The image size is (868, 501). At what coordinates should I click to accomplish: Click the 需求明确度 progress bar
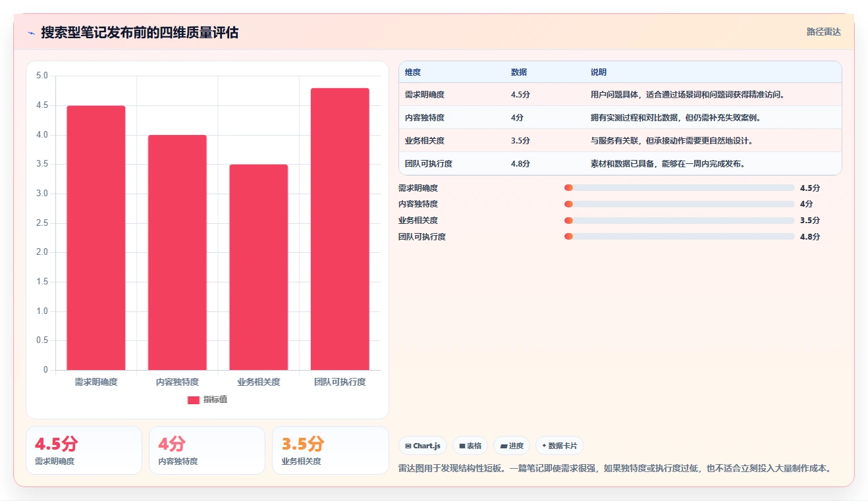point(679,188)
